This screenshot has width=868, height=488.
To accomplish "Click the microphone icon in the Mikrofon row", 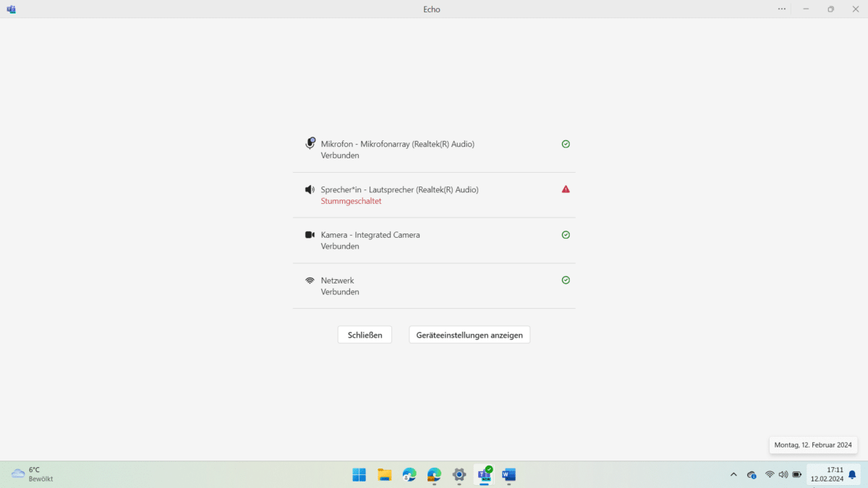I will click(311, 143).
